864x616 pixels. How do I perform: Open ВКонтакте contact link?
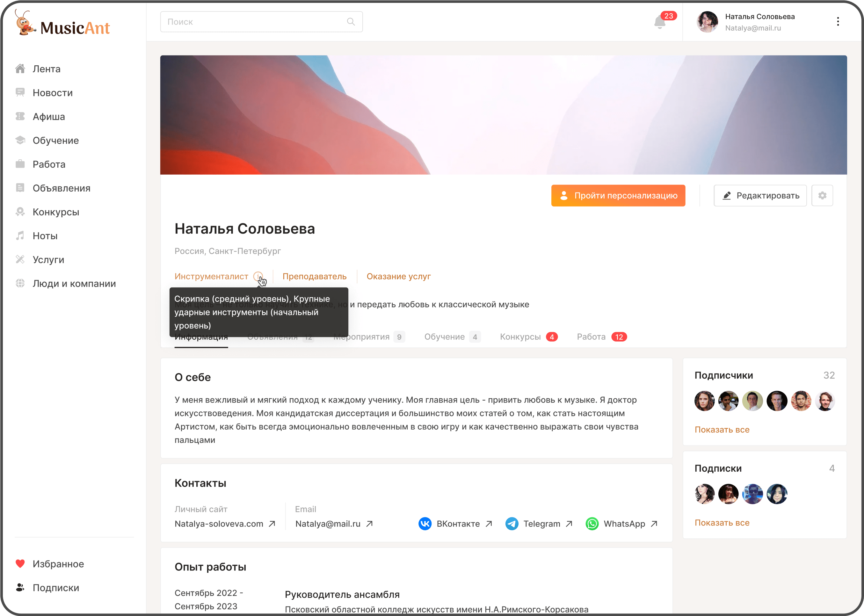tap(455, 524)
